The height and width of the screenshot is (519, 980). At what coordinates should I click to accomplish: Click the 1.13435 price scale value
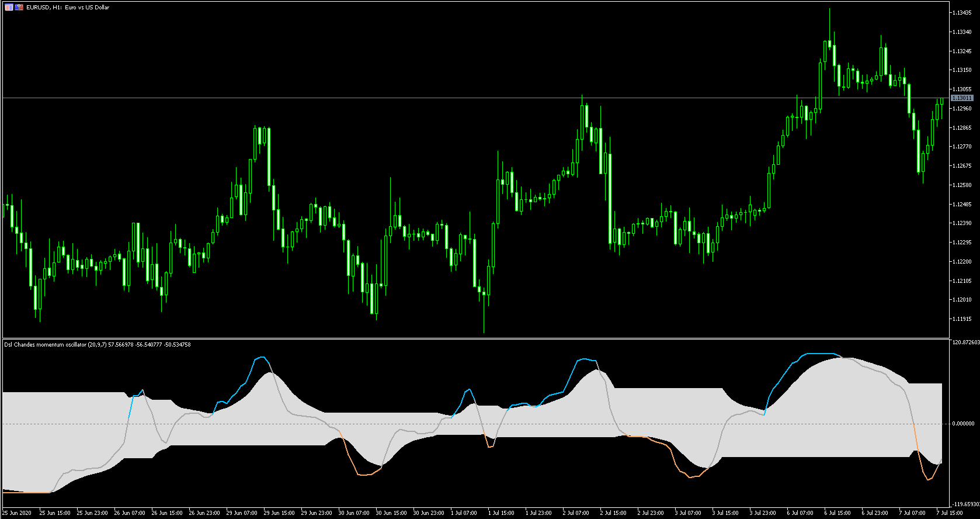962,13
